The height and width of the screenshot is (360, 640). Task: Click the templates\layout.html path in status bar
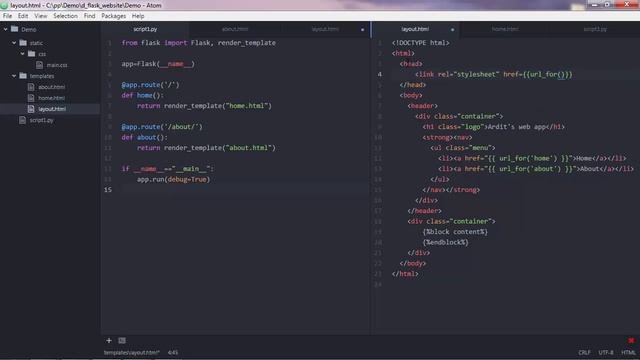131,352
